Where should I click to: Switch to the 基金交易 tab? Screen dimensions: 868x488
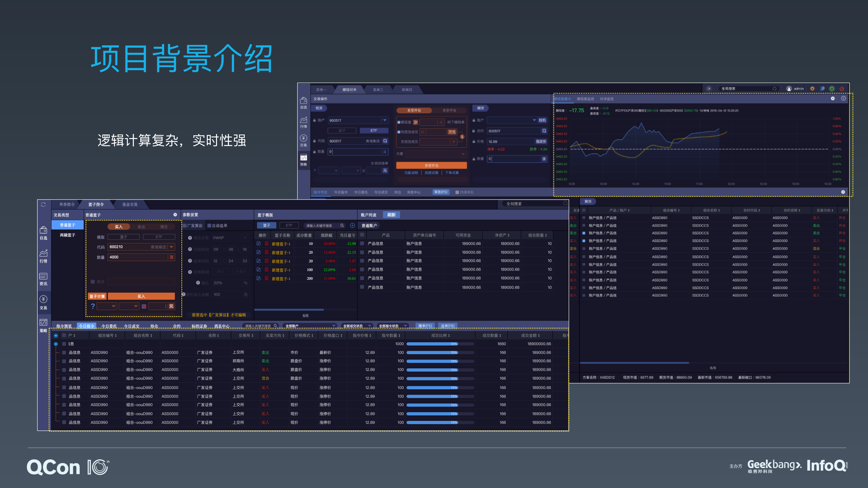coord(130,204)
